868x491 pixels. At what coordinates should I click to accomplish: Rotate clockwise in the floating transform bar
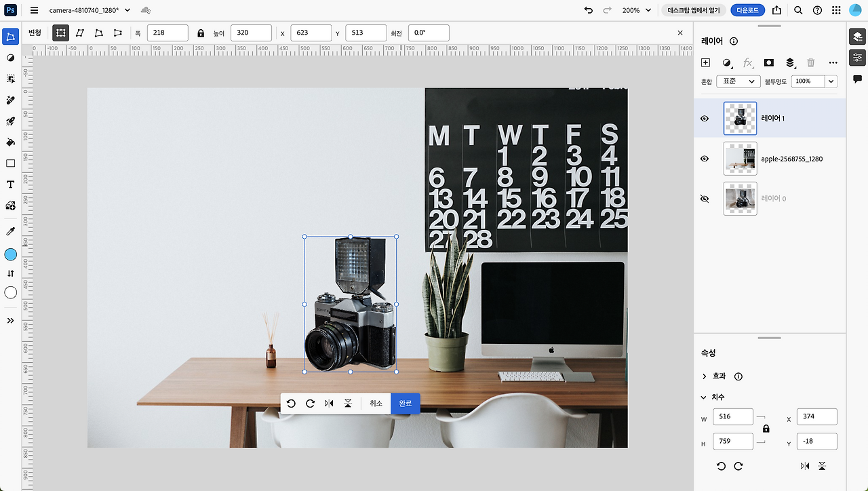pyautogui.click(x=310, y=404)
